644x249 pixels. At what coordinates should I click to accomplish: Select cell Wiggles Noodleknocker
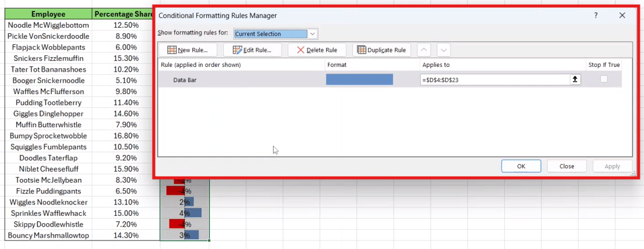tap(48, 203)
